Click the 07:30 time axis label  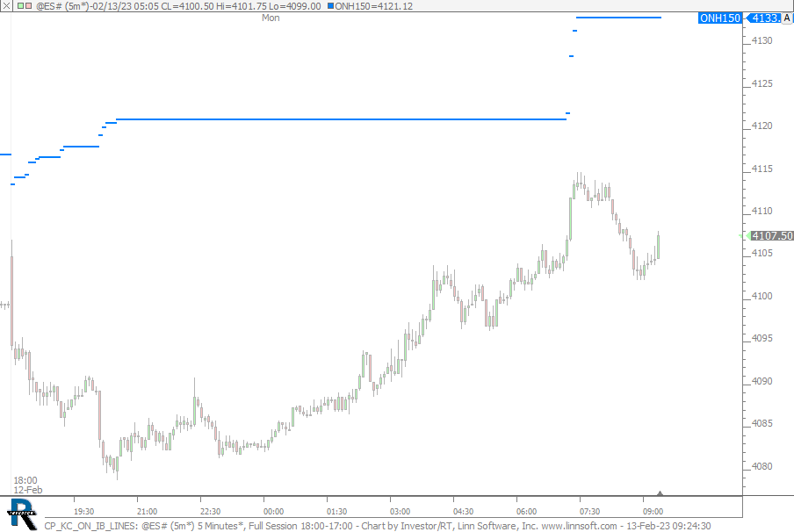click(x=590, y=511)
